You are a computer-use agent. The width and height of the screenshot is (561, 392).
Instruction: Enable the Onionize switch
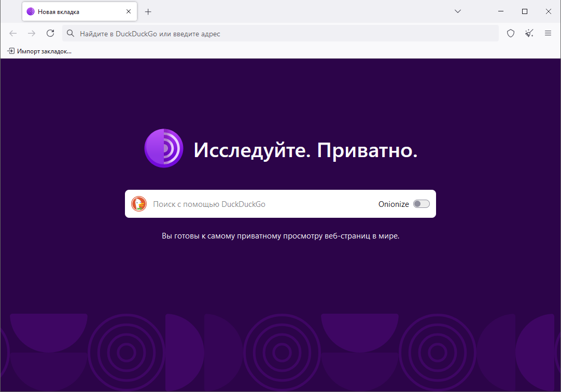[422, 204]
